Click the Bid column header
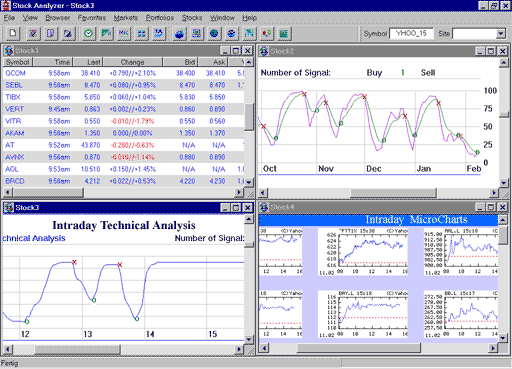This screenshot has height=369, width=512. click(x=180, y=62)
